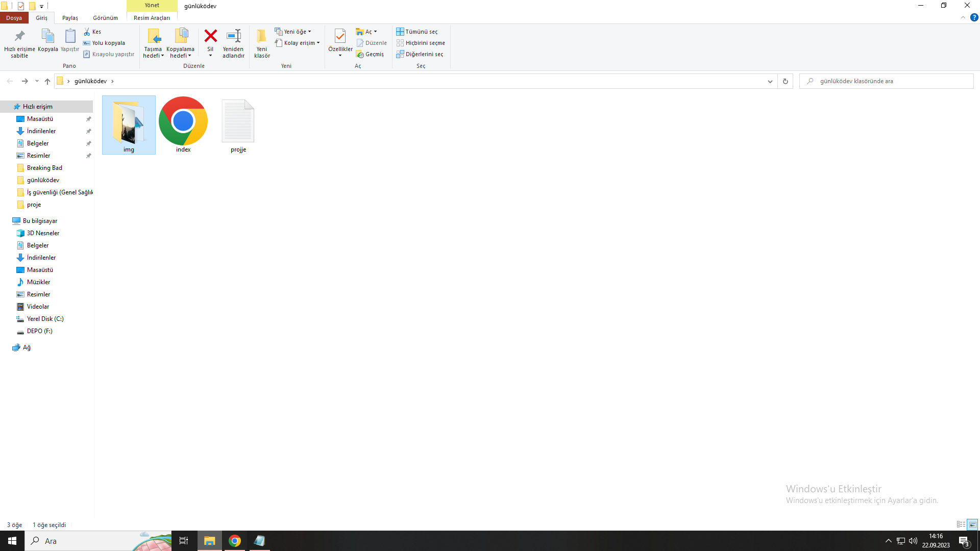Click the Kopyala copy icon
This screenshot has width=980, height=551.
click(x=47, y=36)
